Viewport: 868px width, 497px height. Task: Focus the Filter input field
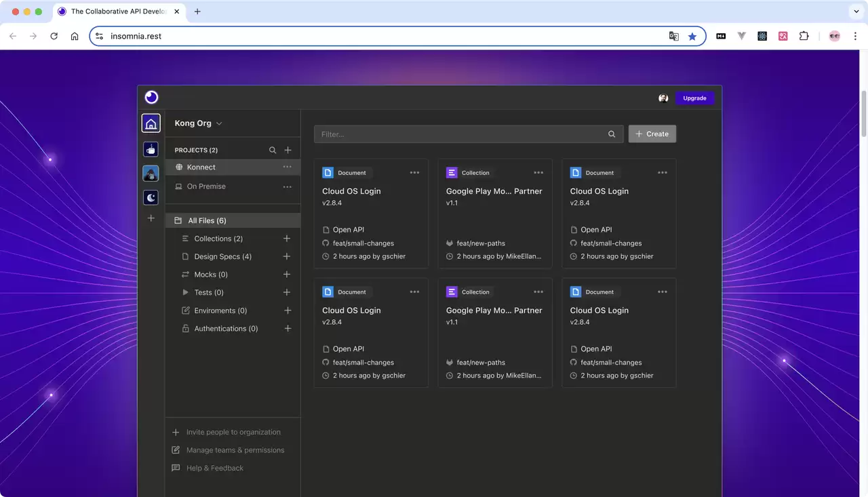click(x=469, y=134)
